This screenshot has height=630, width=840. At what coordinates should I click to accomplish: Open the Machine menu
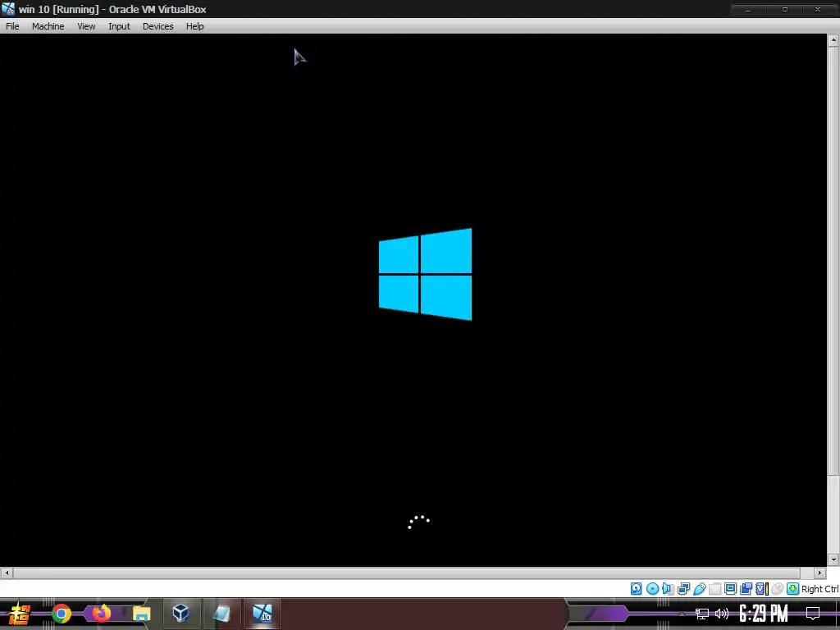48,26
